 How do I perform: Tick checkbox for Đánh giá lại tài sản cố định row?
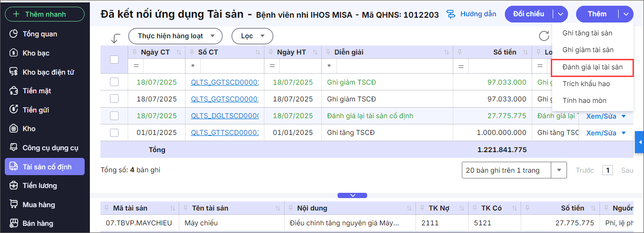click(x=114, y=116)
